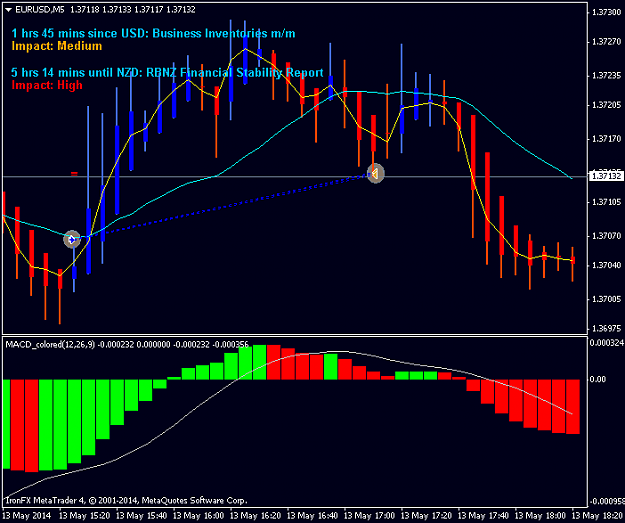This screenshot has width=625, height=523.
Task: Click the 13 May 15:40 time label
Action: pyautogui.click(x=142, y=515)
